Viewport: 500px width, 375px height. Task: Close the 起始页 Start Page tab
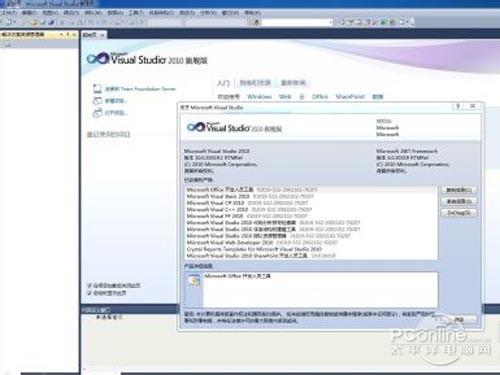(x=102, y=35)
